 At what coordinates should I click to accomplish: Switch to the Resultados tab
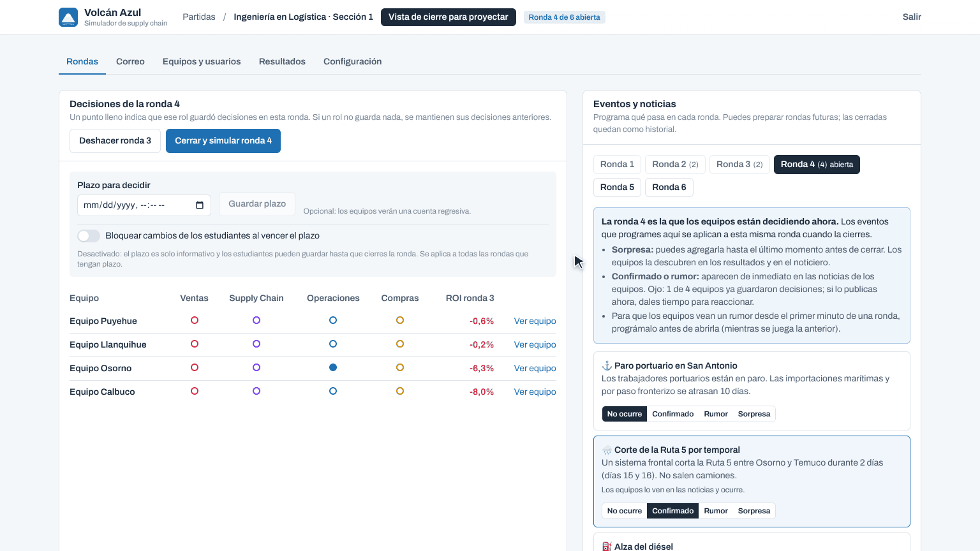(282, 62)
